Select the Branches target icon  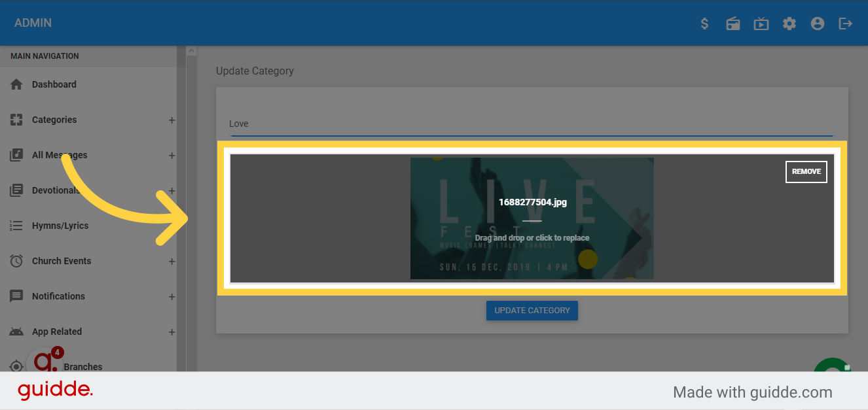coord(15,366)
